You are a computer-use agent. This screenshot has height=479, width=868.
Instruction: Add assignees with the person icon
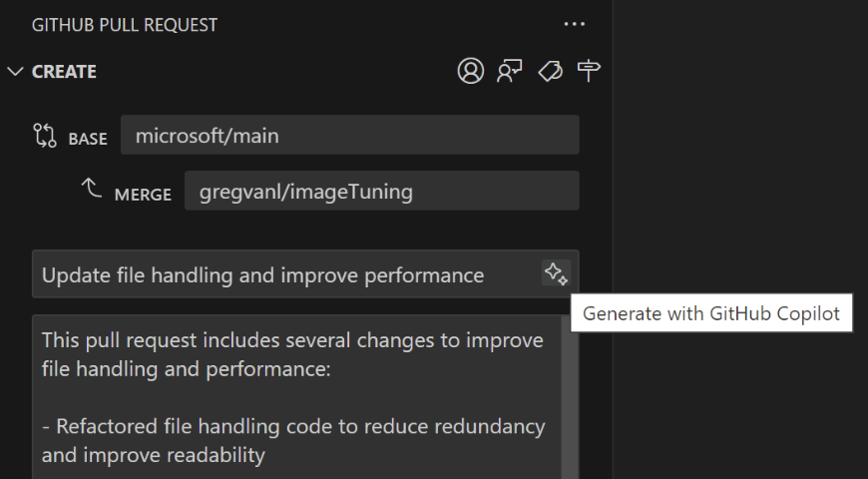tap(471, 71)
